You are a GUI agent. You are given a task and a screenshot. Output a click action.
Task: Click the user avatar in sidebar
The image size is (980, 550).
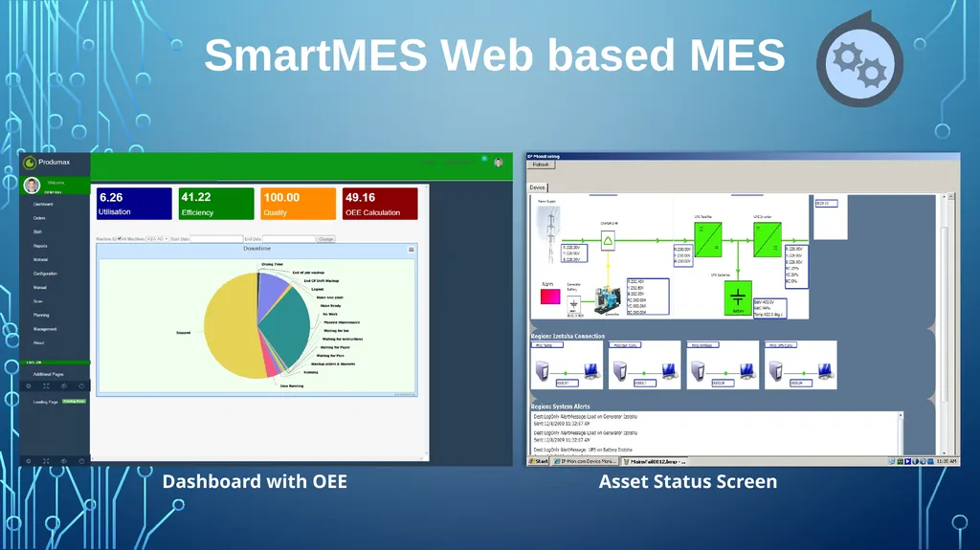pos(32,185)
